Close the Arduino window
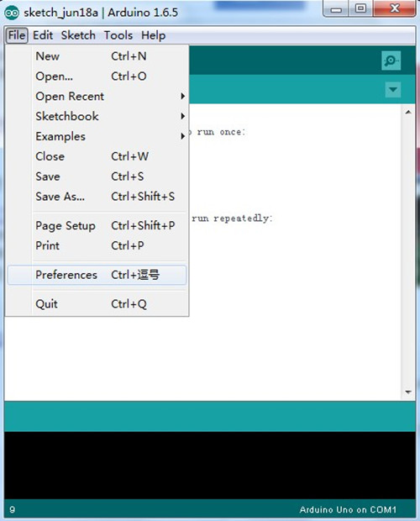The image size is (420, 521). point(395,9)
